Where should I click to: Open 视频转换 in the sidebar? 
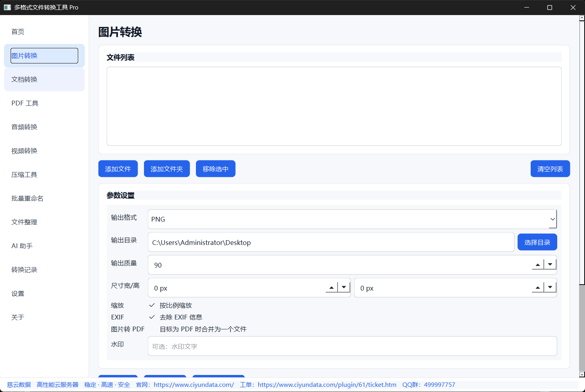click(x=44, y=151)
